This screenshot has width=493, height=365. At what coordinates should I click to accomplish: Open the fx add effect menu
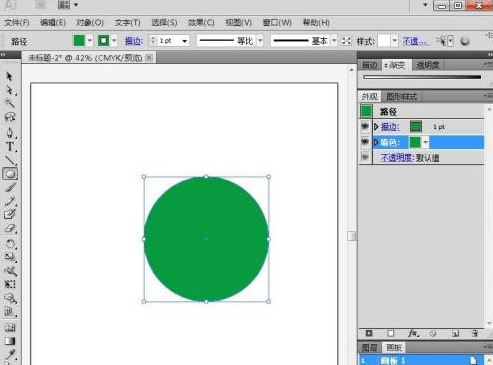[413, 333]
